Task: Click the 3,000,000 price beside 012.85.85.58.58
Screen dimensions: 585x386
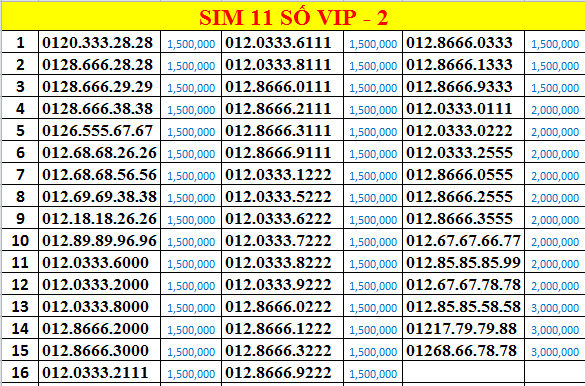Action: 555,308
